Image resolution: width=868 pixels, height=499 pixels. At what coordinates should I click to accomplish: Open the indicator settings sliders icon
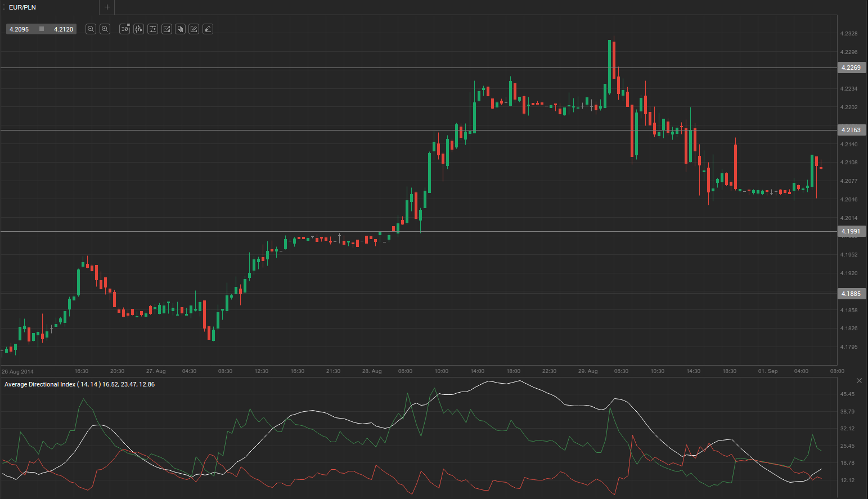(x=152, y=29)
